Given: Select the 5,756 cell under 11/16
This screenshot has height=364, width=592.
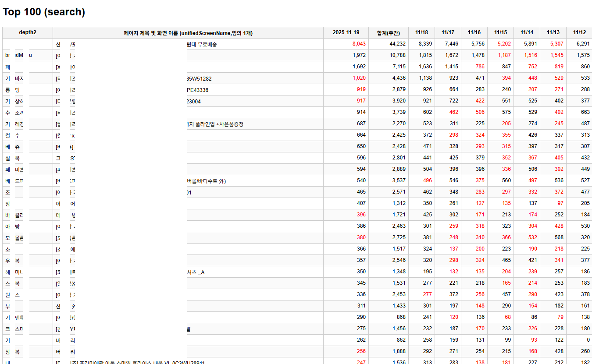Looking at the screenshot, I should (474, 44).
